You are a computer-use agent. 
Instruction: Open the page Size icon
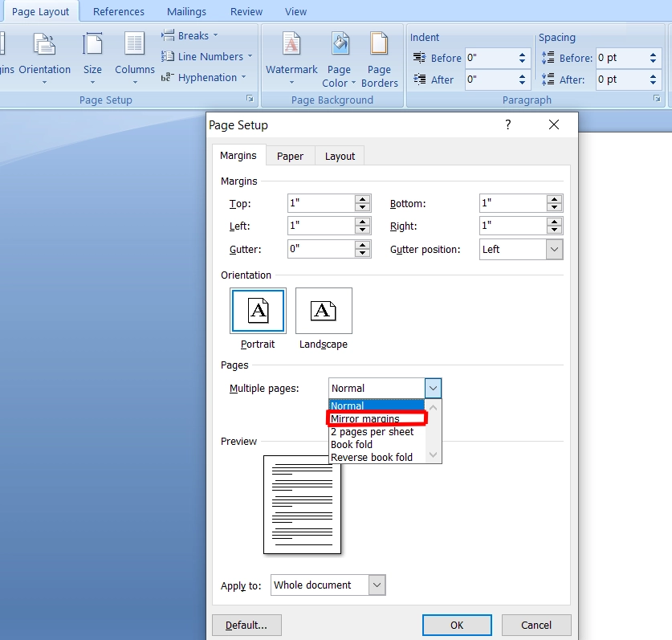pos(92,45)
